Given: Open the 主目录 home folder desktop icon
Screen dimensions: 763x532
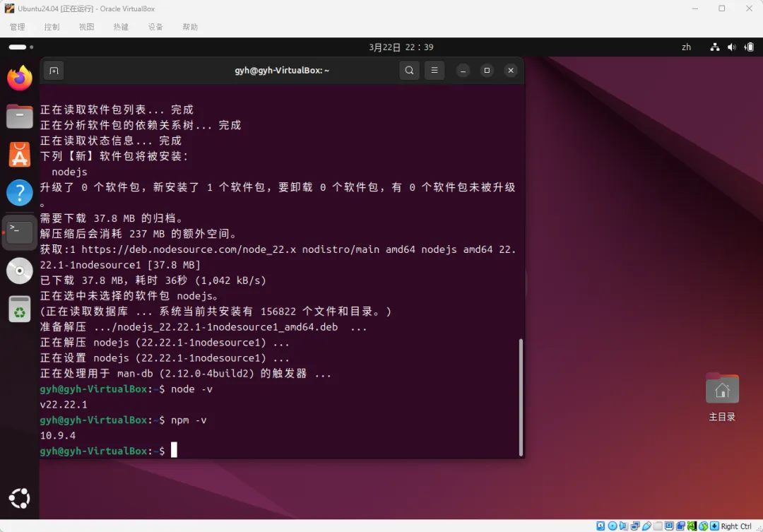Looking at the screenshot, I should (x=722, y=397).
